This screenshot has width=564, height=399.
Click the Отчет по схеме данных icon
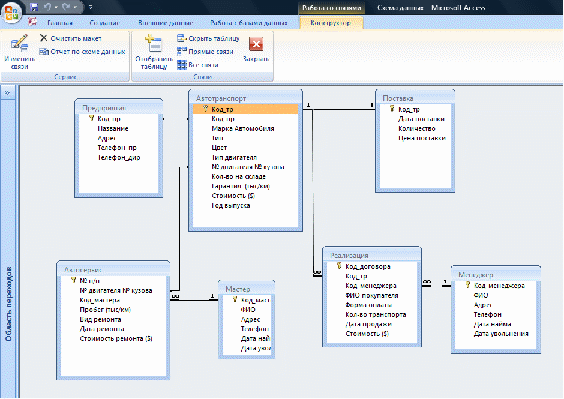pos(44,52)
